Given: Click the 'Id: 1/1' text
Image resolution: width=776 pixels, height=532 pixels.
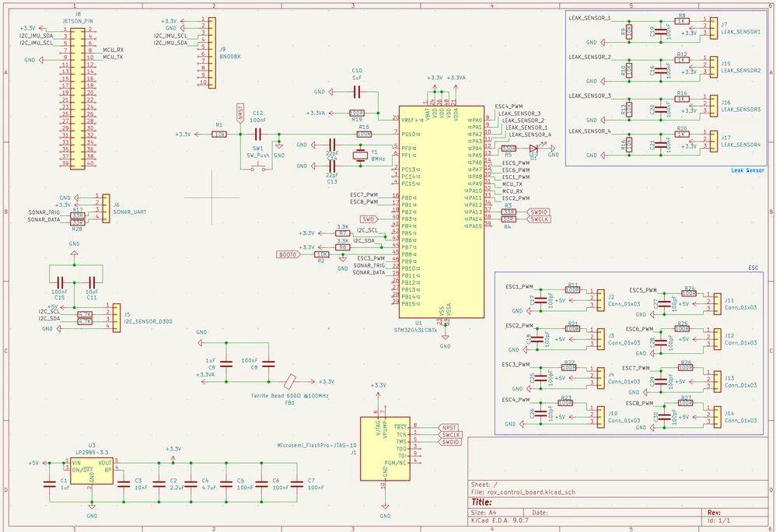Looking at the screenshot, I should tap(718, 520).
